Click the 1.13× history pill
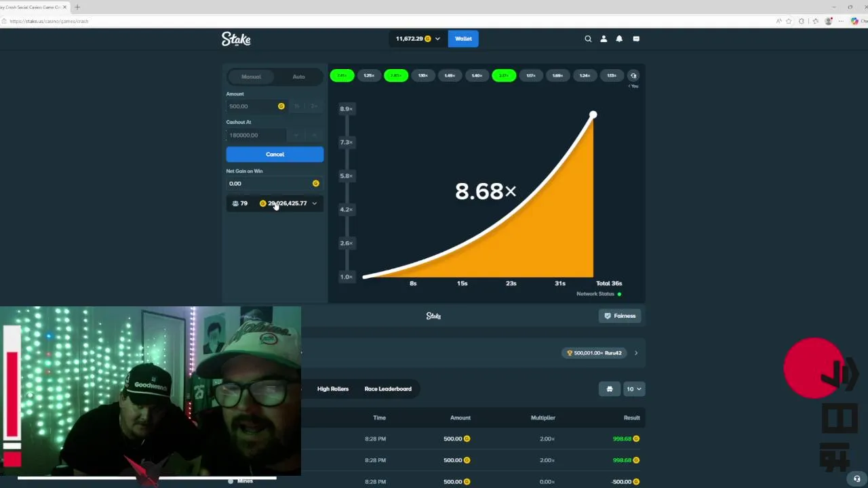 (612, 76)
